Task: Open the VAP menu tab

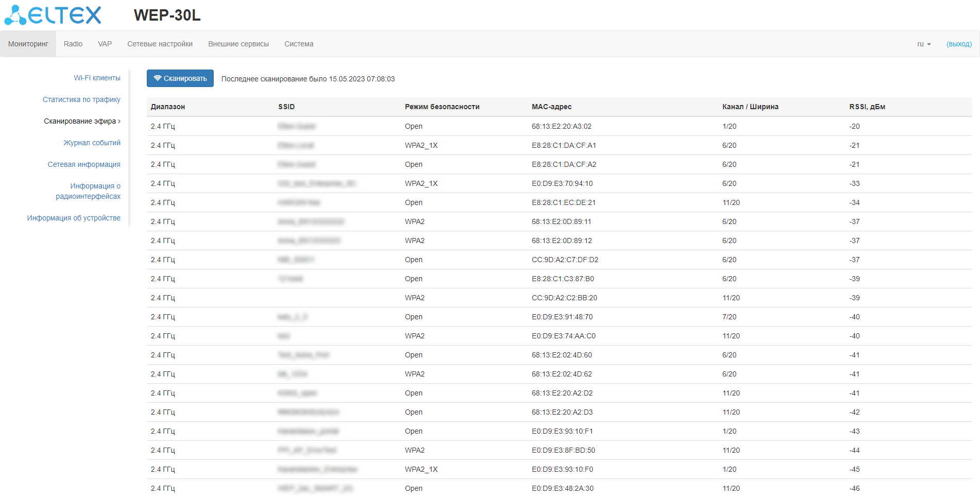Action: (105, 44)
